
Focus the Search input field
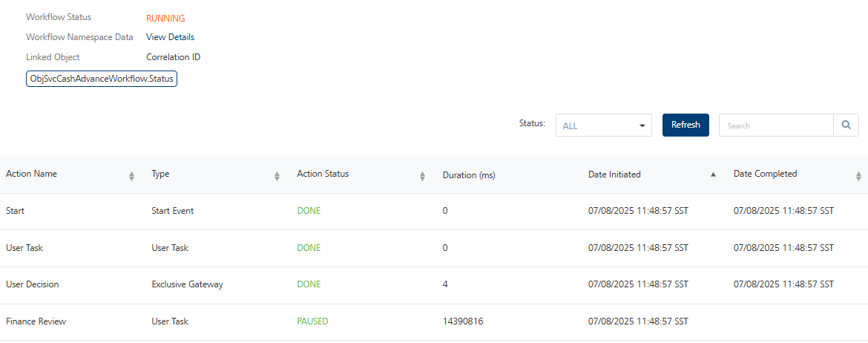pyautogui.click(x=775, y=125)
